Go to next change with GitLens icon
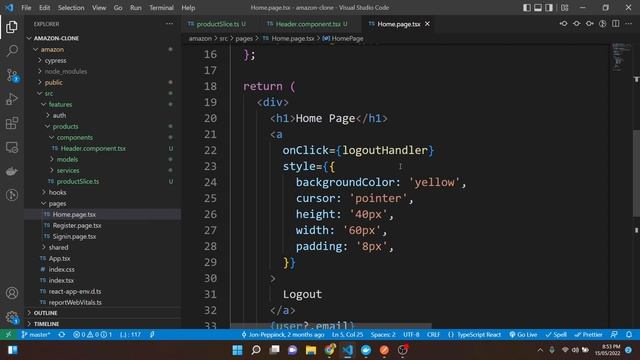Screen dimensions: 640x360 589,24
